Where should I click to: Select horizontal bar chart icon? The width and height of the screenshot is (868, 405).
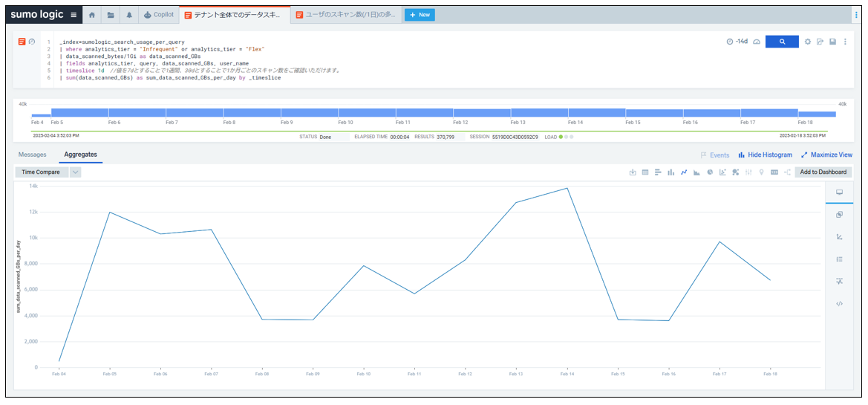658,172
